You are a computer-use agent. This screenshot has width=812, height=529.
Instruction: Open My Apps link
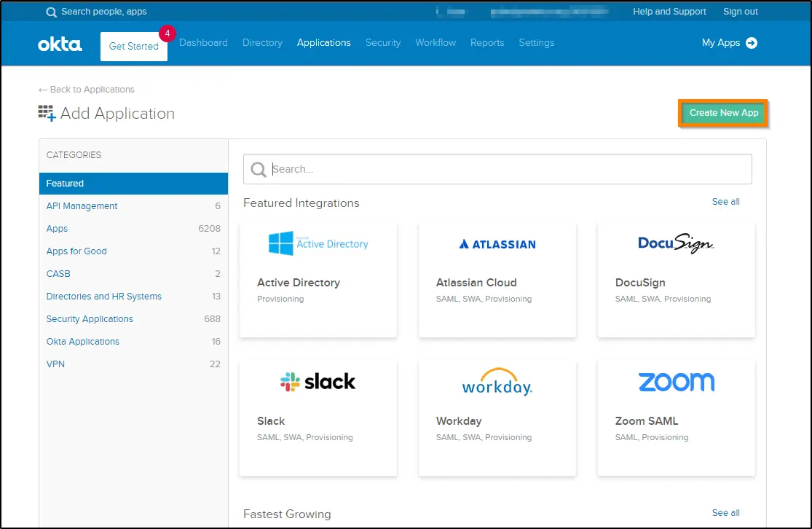721,43
